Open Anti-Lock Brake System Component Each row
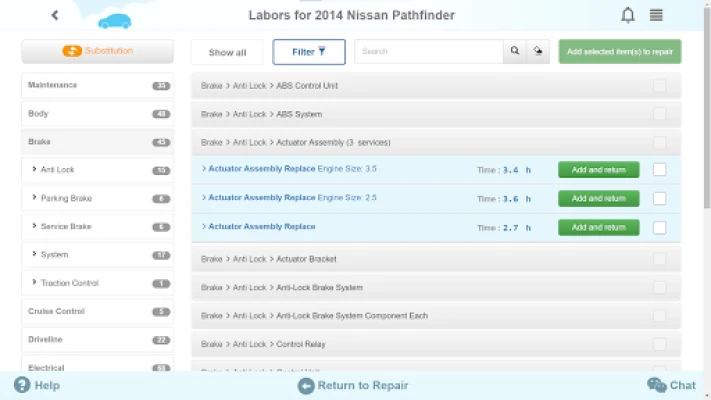Viewport: 711px width, 400px height. pyautogui.click(x=436, y=316)
